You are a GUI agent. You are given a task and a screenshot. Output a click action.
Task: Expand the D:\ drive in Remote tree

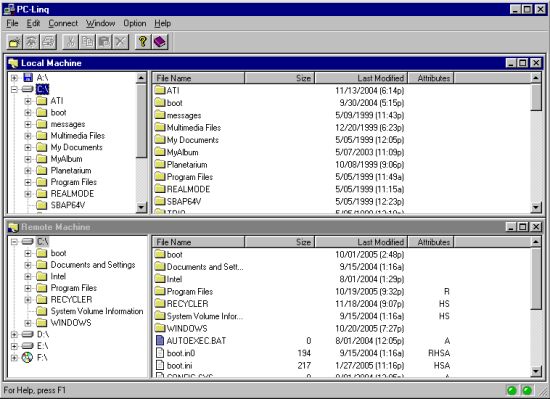point(14,334)
